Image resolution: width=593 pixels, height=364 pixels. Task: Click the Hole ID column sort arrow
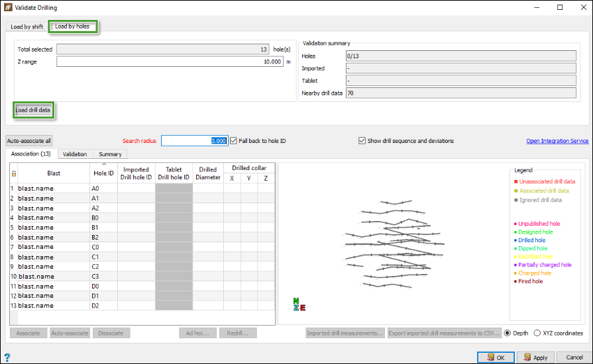pos(103,164)
